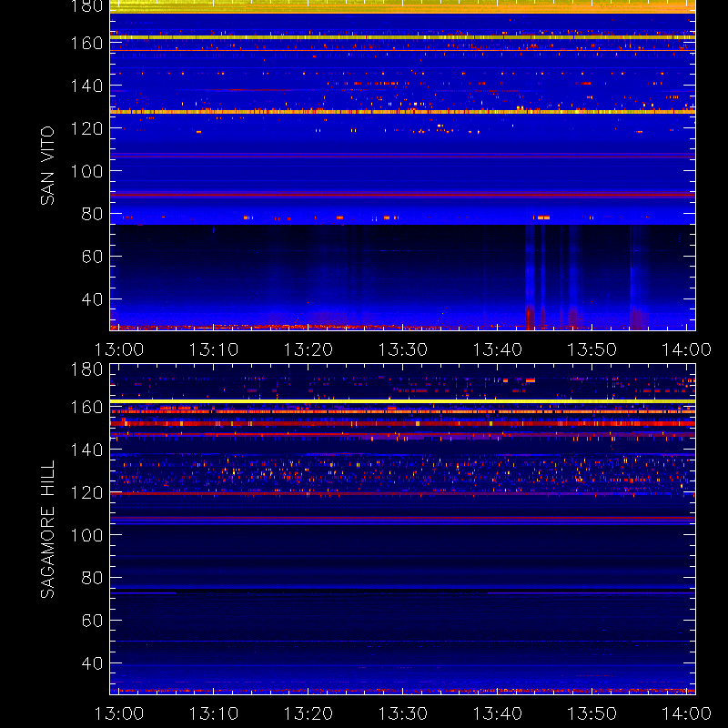Select the 60 label on San Vito axis

pyautogui.click(x=92, y=257)
